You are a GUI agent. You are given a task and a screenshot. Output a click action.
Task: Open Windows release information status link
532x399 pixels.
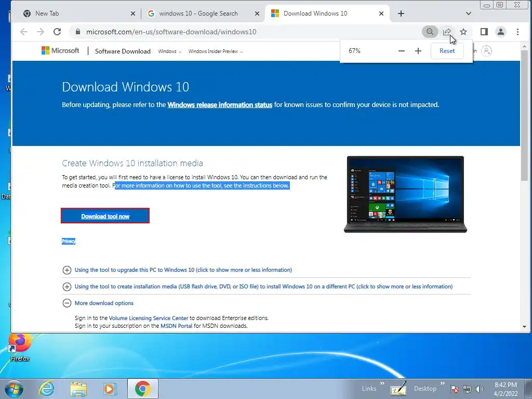[220, 105]
